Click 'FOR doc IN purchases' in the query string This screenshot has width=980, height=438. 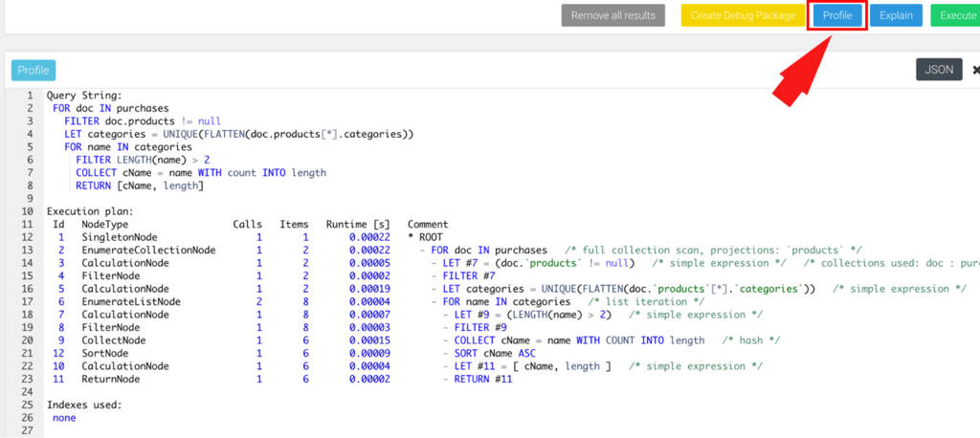[x=111, y=108]
